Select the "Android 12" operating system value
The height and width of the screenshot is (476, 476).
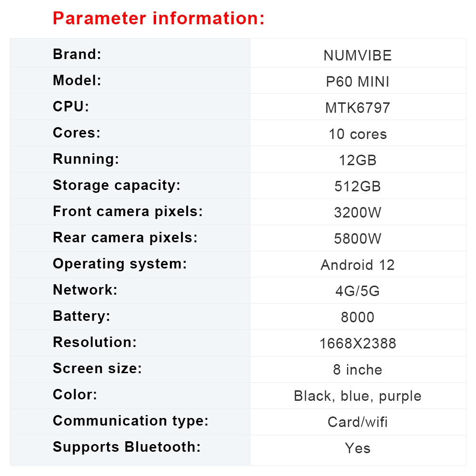(357, 265)
